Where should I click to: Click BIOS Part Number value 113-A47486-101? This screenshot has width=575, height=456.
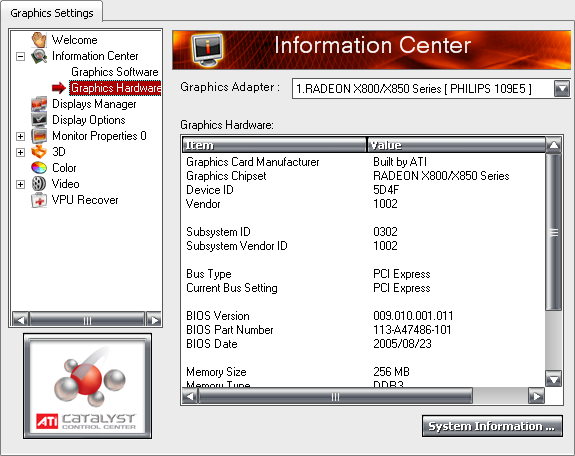pyautogui.click(x=412, y=330)
